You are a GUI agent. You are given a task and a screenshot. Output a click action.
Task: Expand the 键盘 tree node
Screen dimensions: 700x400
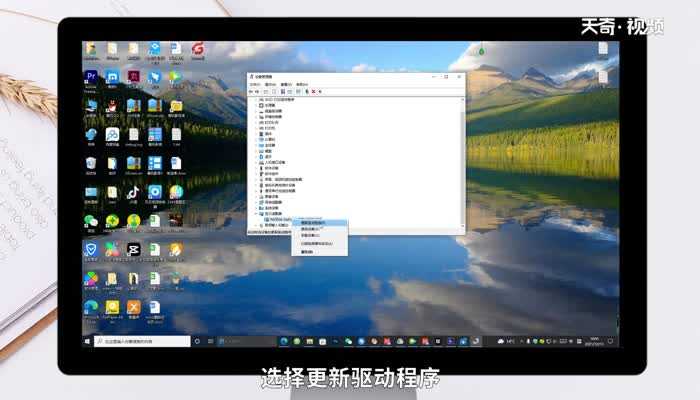point(256,151)
